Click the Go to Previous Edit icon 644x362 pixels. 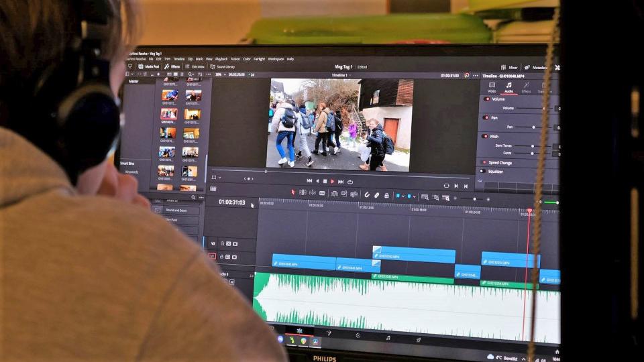coord(466,186)
